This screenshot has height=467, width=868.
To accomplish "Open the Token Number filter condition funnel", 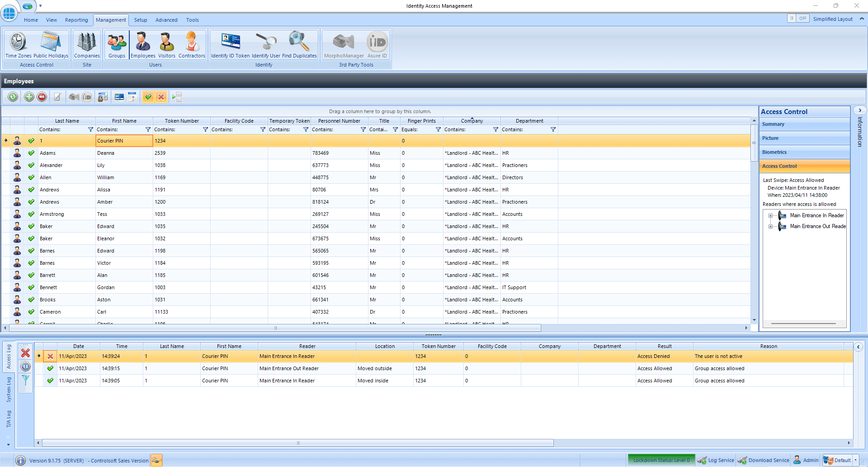I will 205,130.
